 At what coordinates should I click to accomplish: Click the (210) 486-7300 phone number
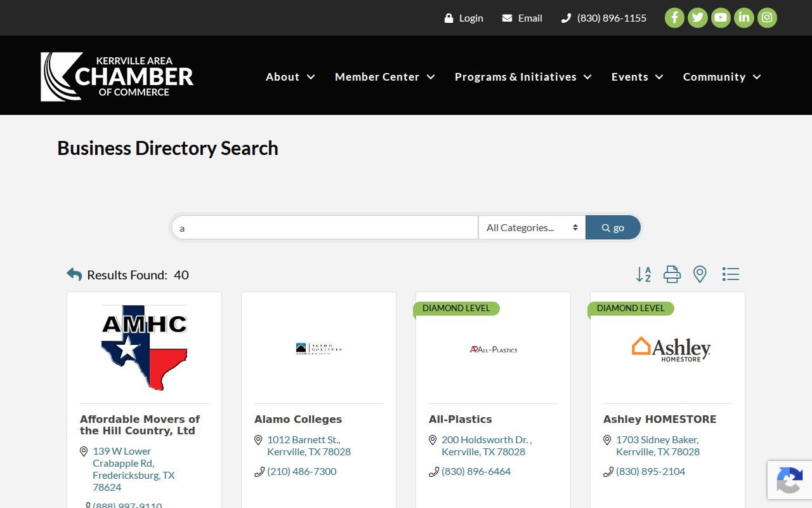click(302, 471)
